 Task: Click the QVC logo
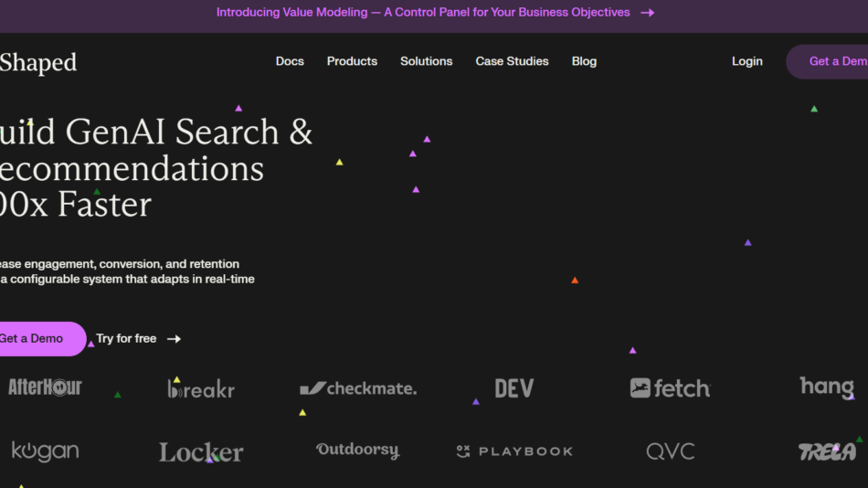tap(670, 451)
